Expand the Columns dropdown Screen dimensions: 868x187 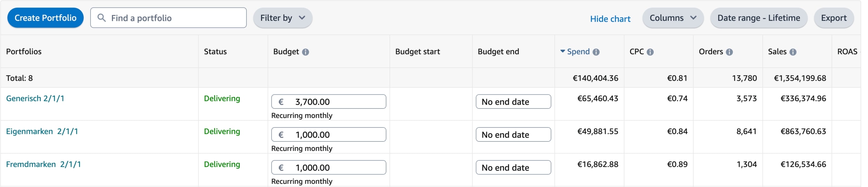(x=672, y=18)
